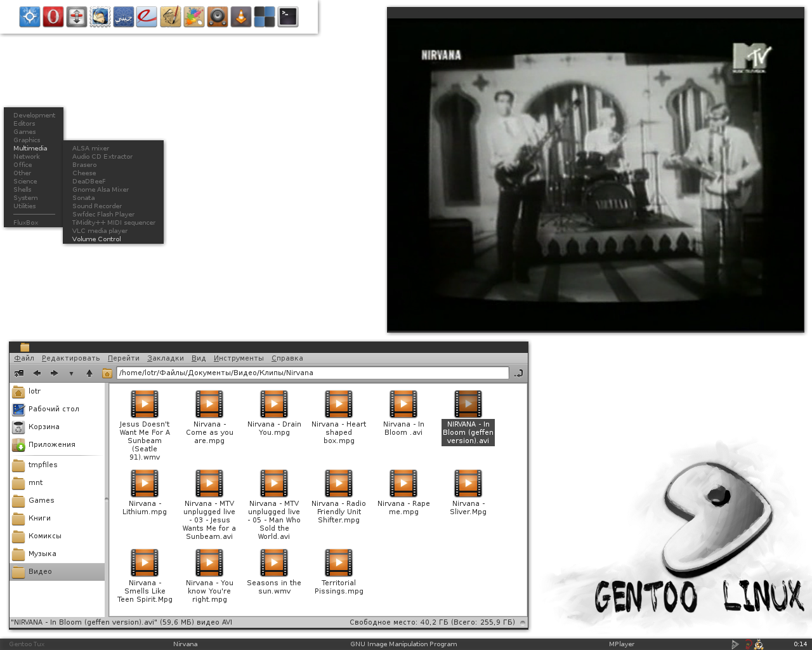Open the Редактировать menu
Screen dimensions: 812x650
click(71, 358)
